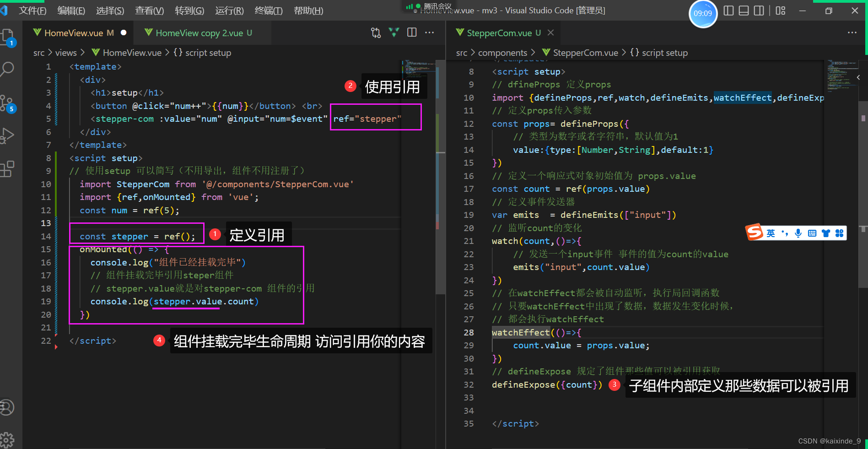Click the Vue icon on HomeView.vue tab
This screenshot has width=868, height=449.
click(x=37, y=32)
